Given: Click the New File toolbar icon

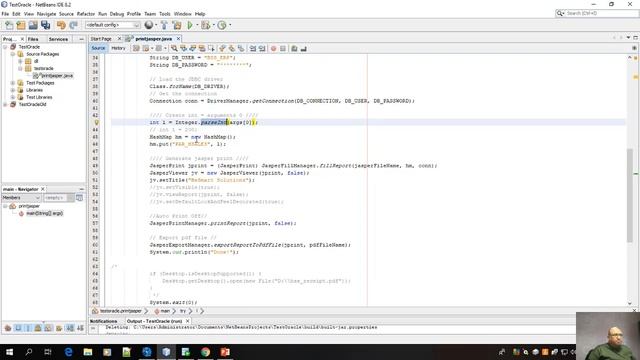Looking at the screenshot, I should 9,25.
